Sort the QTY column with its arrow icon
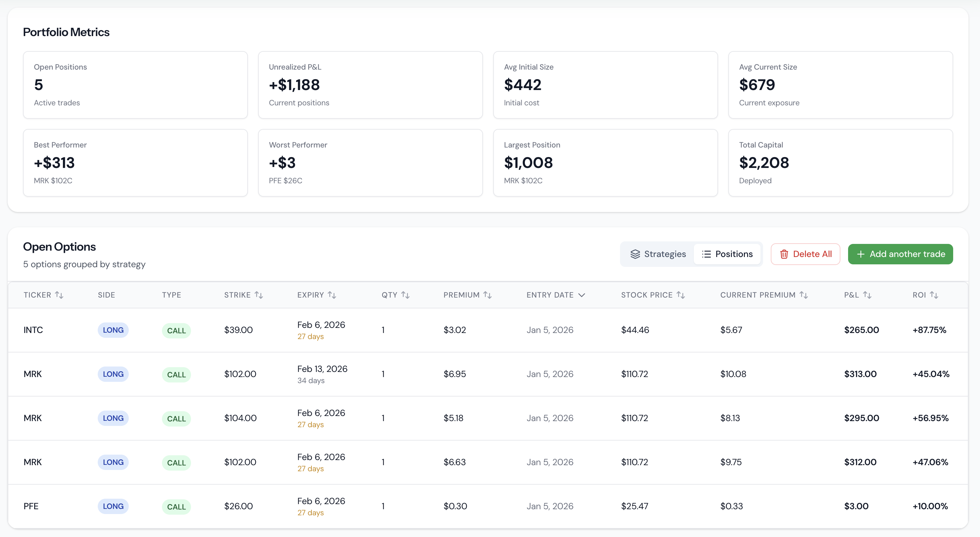Image resolution: width=980 pixels, height=537 pixels. tap(406, 294)
